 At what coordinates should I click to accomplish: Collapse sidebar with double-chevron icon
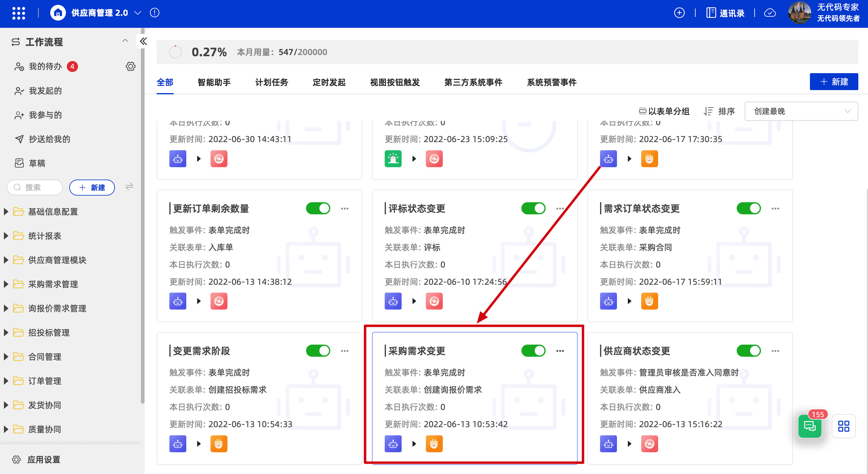click(144, 41)
